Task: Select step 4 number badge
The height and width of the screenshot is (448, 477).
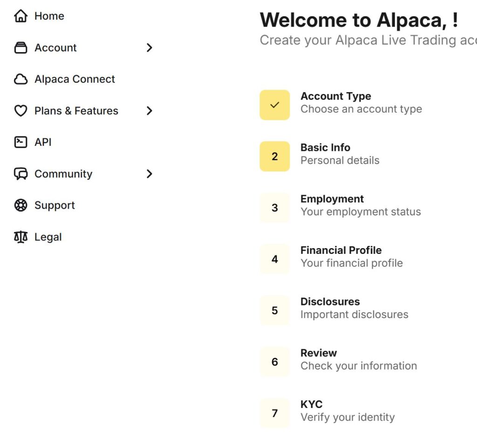Action: pyautogui.click(x=275, y=259)
